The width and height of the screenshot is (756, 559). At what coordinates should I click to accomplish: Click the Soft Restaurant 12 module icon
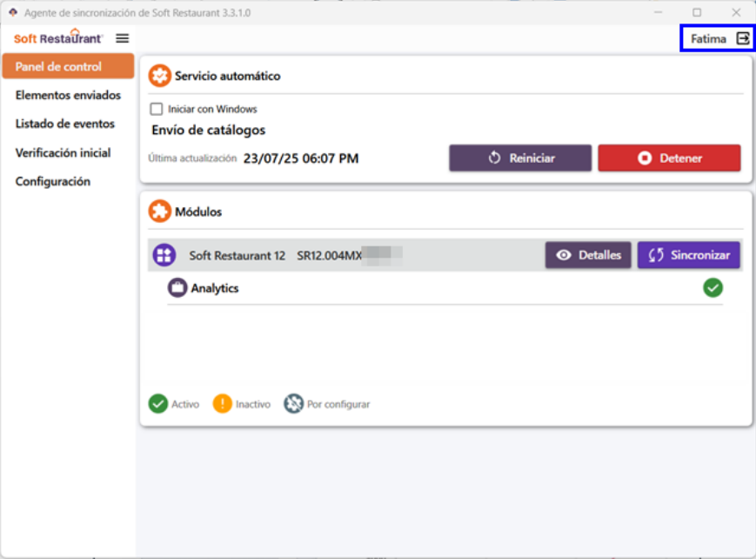(x=164, y=255)
